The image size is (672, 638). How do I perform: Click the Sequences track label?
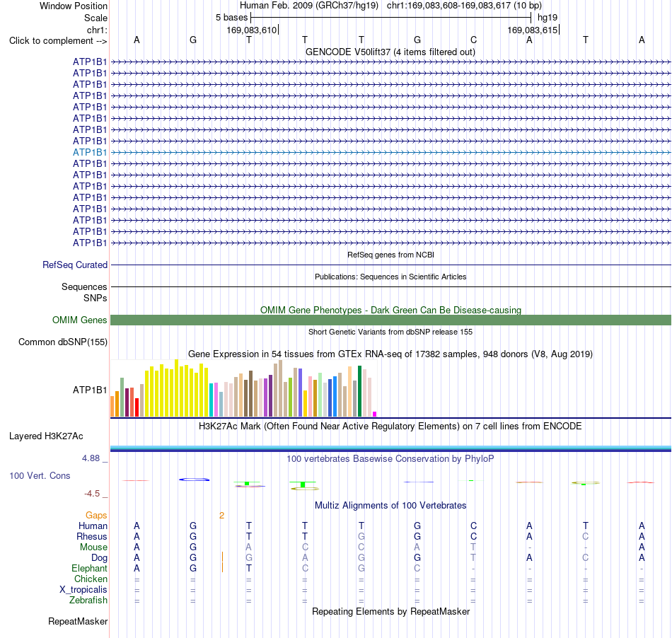pos(84,286)
